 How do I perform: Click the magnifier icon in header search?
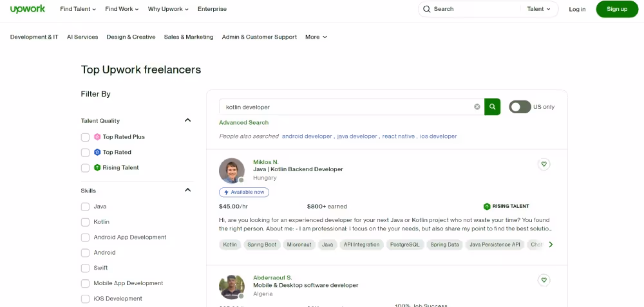[x=427, y=9]
